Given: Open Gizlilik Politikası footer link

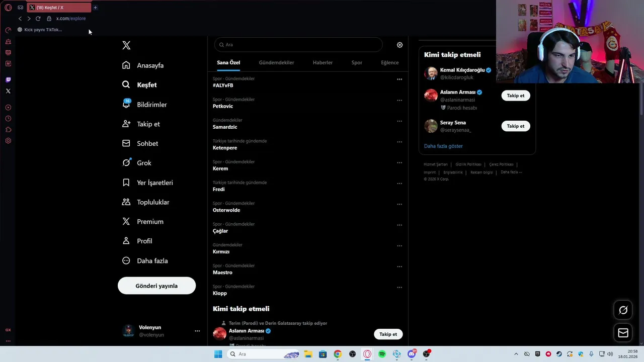Looking at the screenshot, I should (x=468, y=164).
